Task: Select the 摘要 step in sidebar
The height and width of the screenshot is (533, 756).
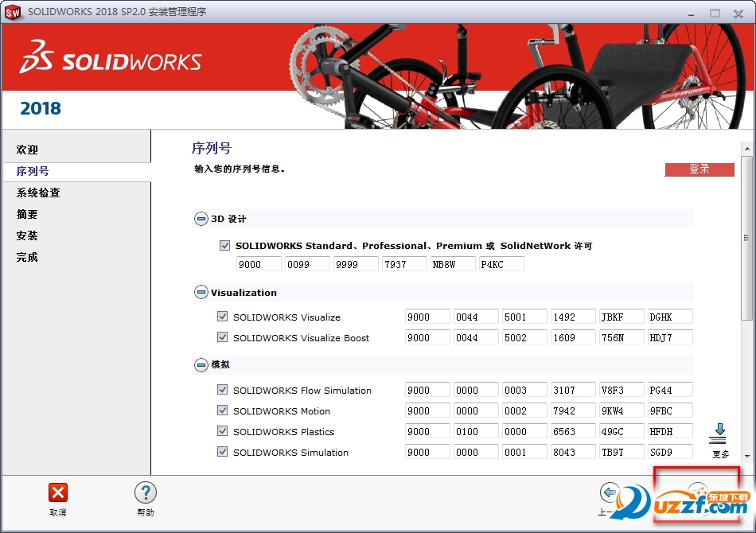Action: click(27, 215)
